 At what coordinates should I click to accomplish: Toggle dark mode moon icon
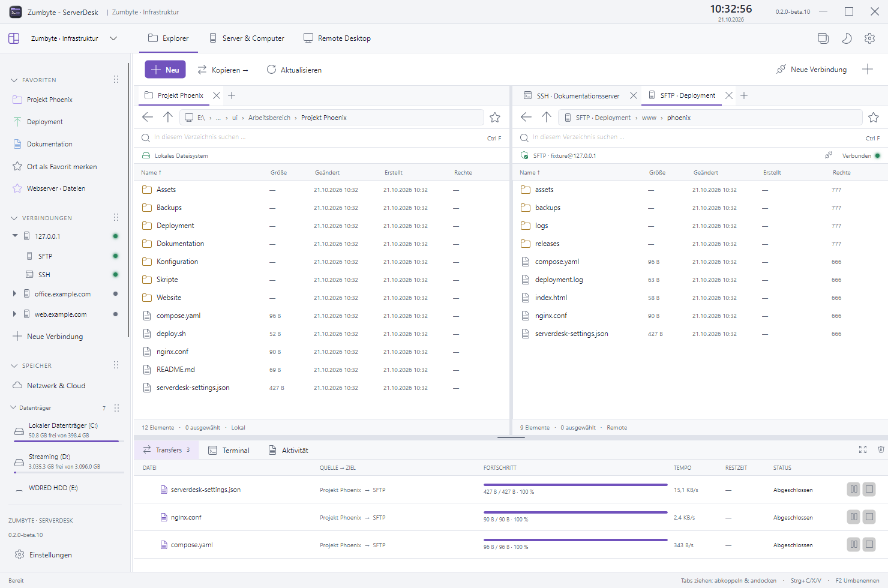point(847,38)
